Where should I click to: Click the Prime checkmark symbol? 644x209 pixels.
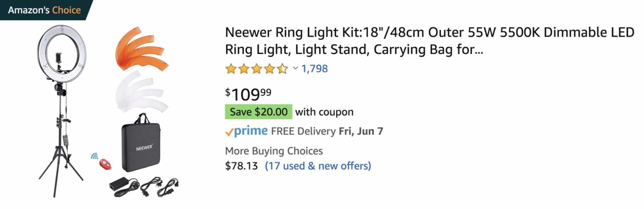pyautogui.click(x=229, y=131)
